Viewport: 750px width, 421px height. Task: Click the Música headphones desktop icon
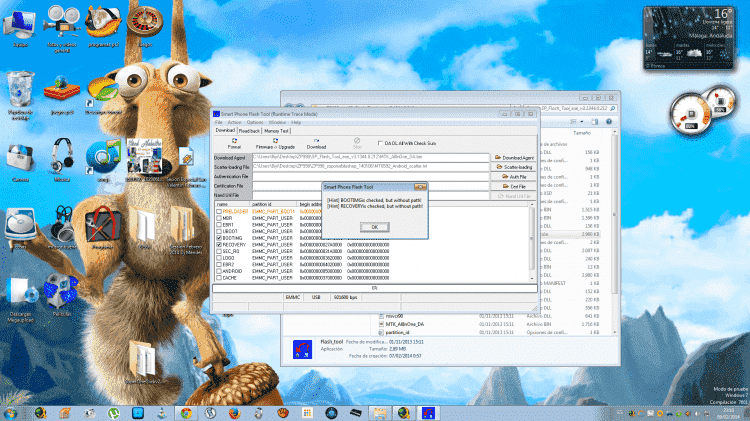pyautogui.click(x=62, y=160)
